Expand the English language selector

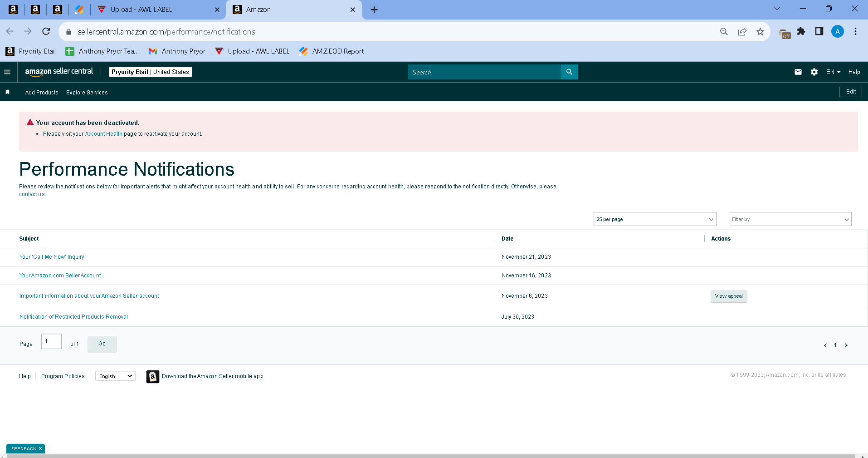pos(115,376)
